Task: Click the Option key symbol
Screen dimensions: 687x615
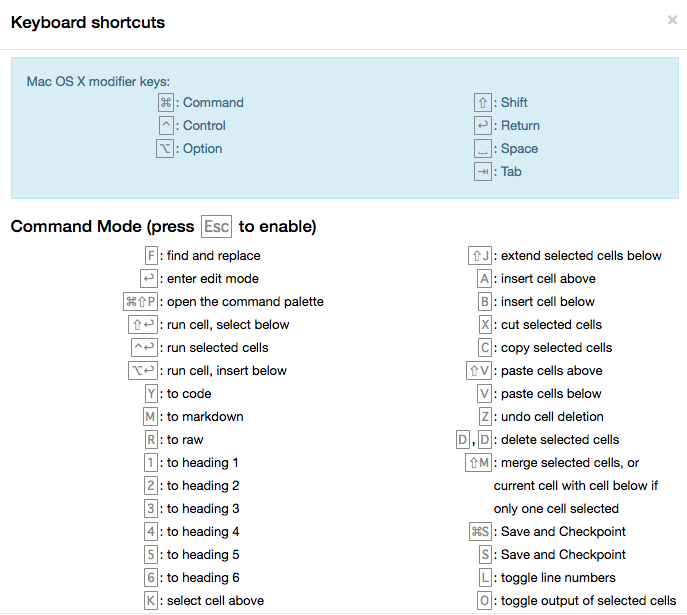Action: 165,148
